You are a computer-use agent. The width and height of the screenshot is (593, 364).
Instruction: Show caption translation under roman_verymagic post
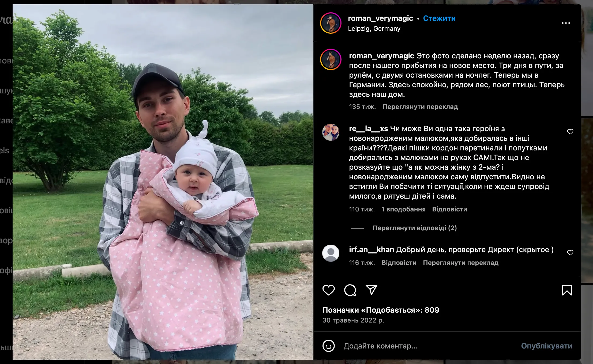pyautogui.click(x=420, y=107)
